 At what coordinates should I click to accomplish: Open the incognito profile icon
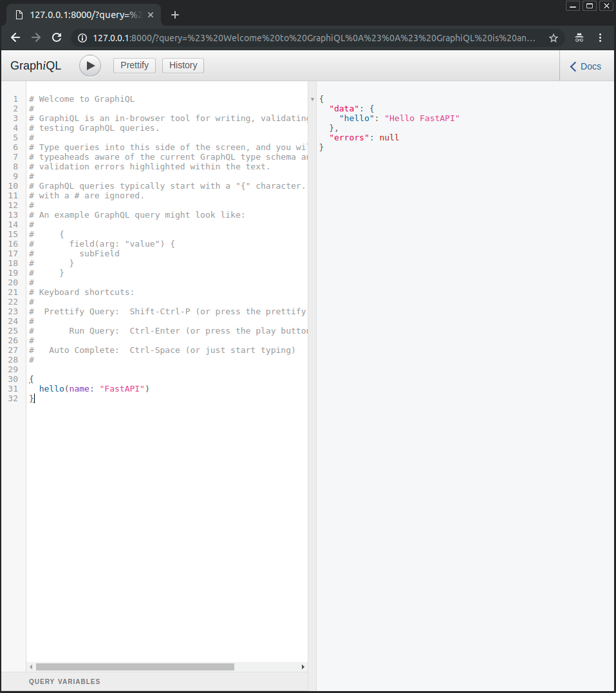click(579, 38)
